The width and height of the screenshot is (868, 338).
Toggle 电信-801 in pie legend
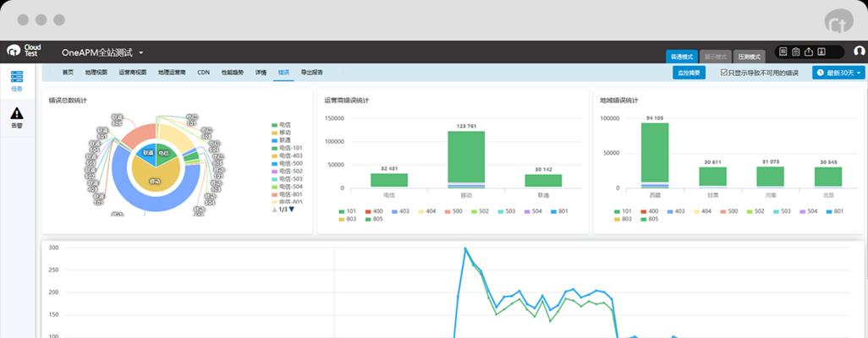pos(287,194)
